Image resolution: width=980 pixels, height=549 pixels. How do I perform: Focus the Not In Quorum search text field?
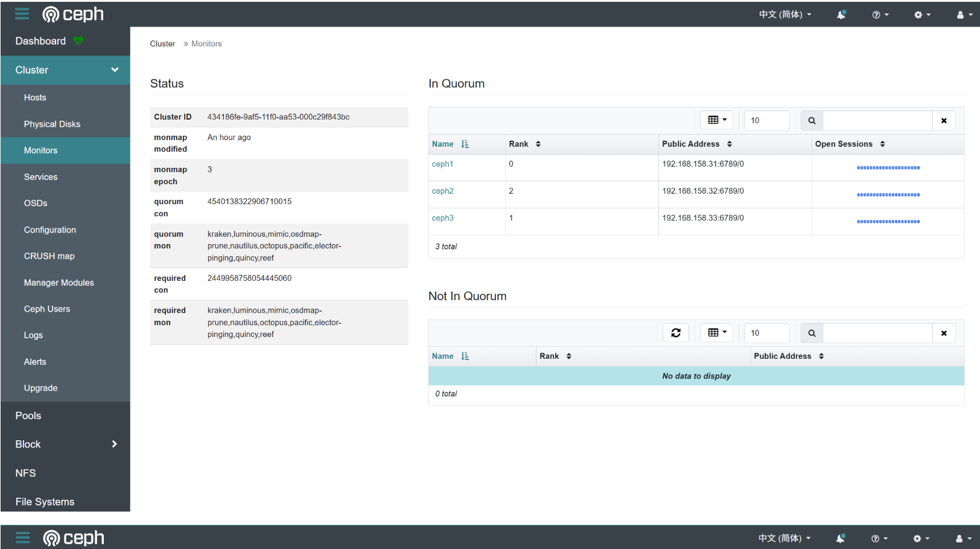coord(877,333)
